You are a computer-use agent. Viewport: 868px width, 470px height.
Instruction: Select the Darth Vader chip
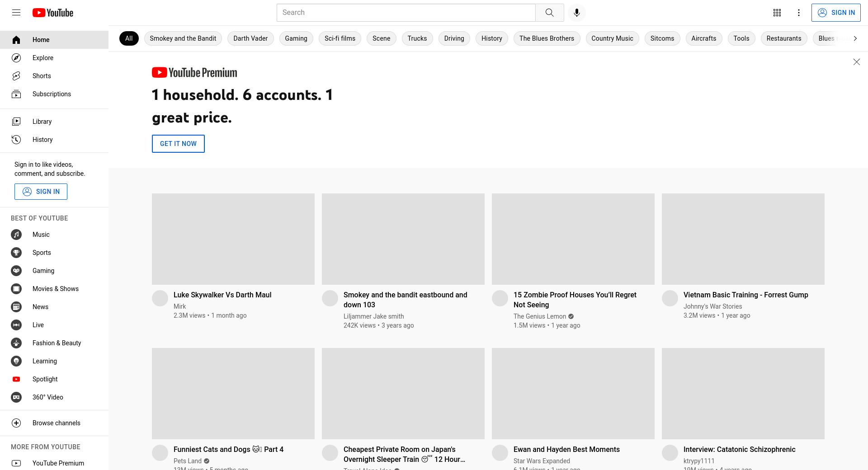coord(250,38)
